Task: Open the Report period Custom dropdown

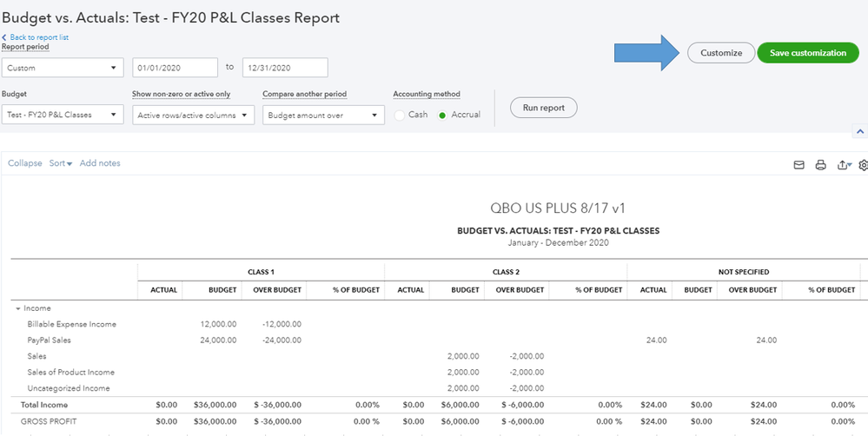Action: click(63, 68)
